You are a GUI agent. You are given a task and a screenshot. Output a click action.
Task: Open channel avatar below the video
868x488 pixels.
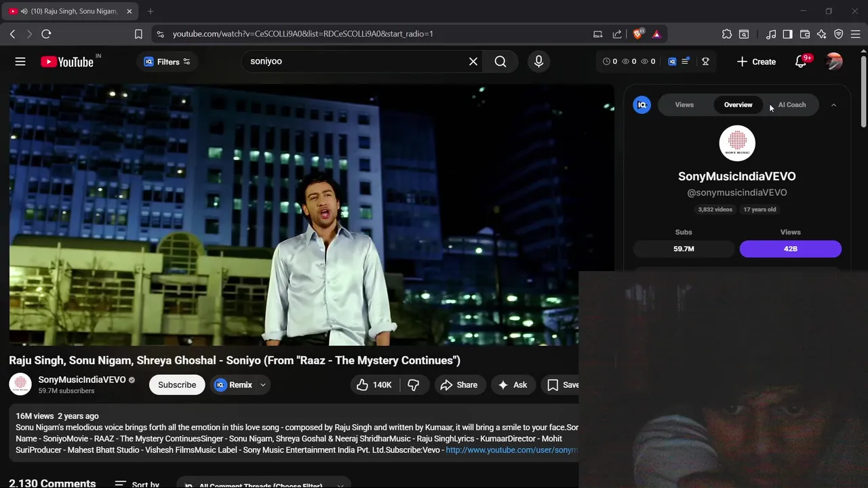[20, 385]
